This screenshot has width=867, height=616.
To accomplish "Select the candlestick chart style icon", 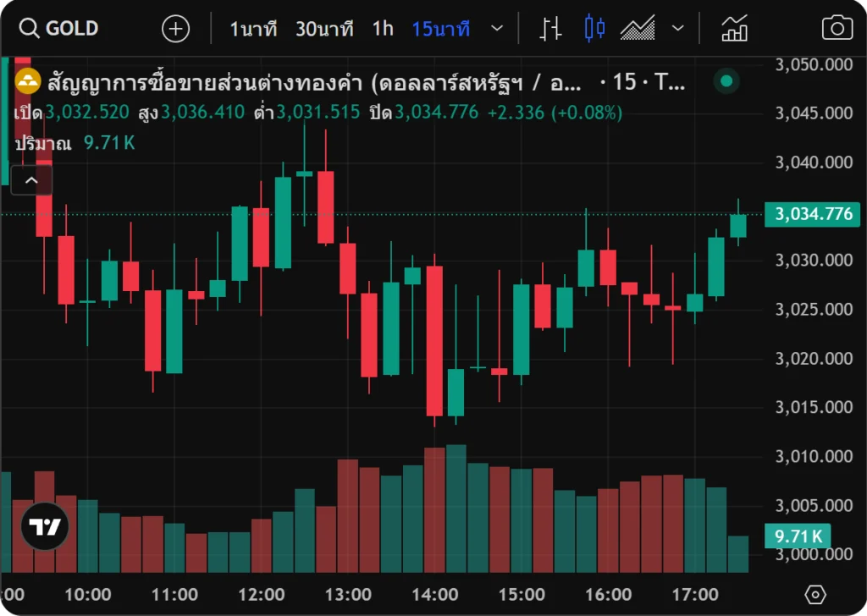I will [594, 29].
